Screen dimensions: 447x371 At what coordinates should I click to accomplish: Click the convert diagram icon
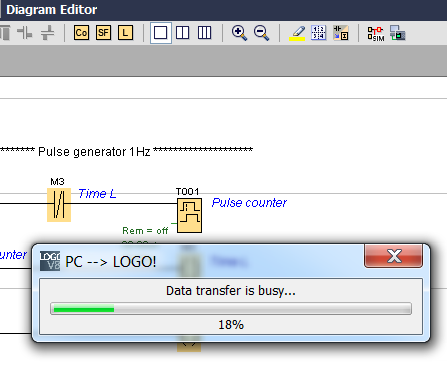341,33
